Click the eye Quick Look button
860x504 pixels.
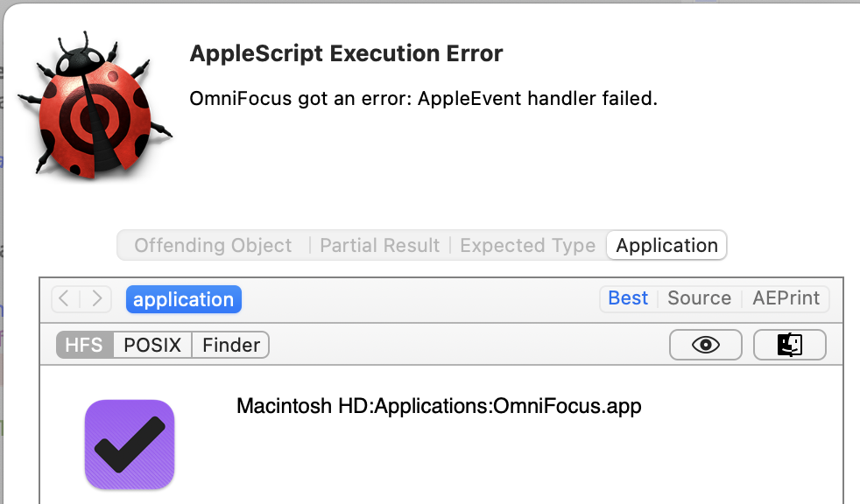(705, 345)
